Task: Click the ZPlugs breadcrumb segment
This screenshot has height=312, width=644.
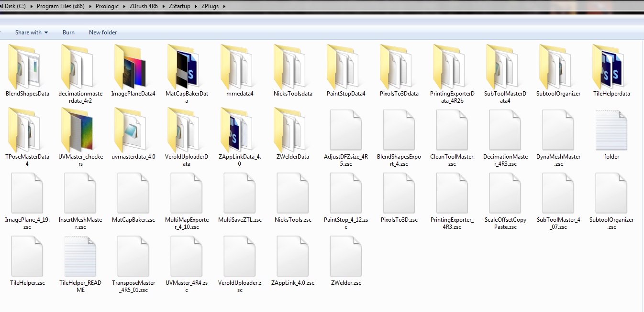Action: pos(209,6)
